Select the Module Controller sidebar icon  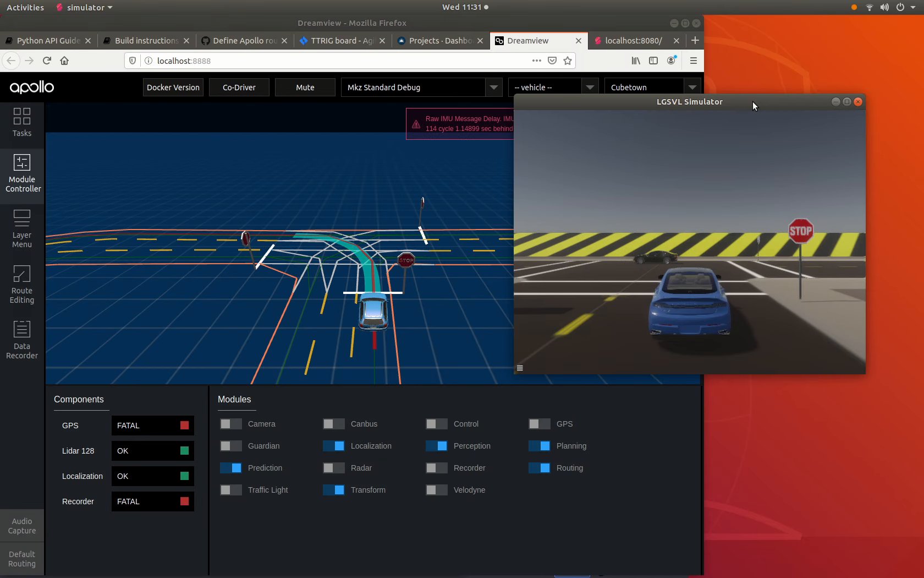22,173
